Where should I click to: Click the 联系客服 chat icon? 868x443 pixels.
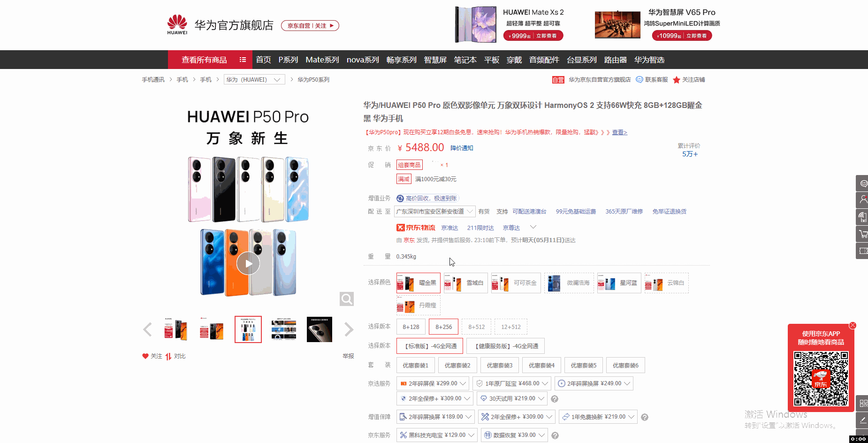pos(639,80)
